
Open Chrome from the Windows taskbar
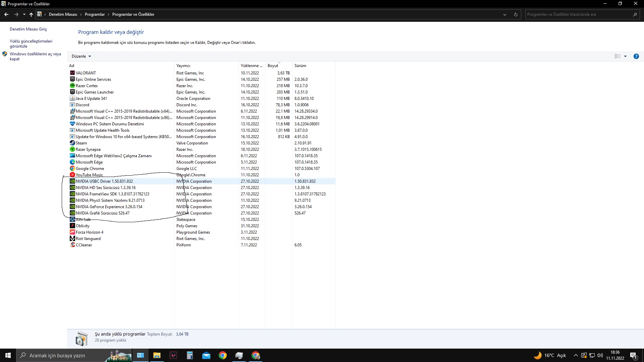(x=223, y=355)
